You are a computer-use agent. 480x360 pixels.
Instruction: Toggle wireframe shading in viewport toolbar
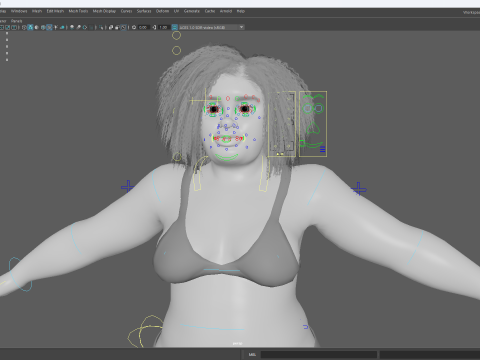click(24, 27)
